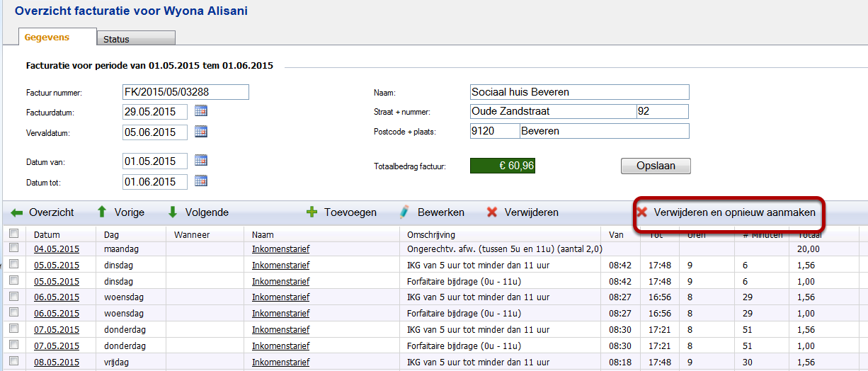Click the Factuur nummer input field
Image resolution: width=868 pixels, height=371 pixels.
(x=185, y=92)
